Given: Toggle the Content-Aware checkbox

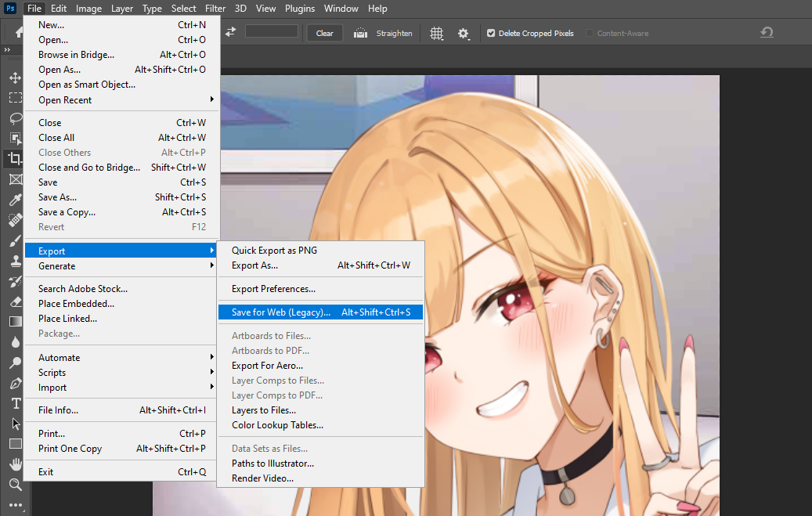Looking at the screenshot, I should [590, 33].
